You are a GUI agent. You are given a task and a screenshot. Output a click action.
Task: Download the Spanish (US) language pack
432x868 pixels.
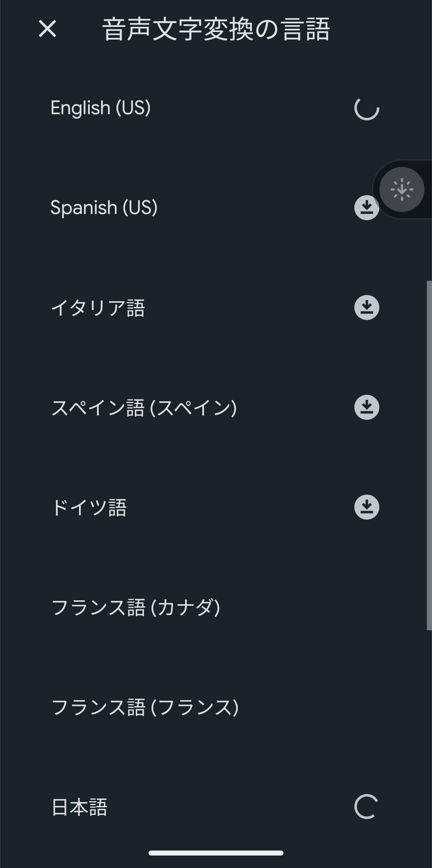click(x=367, y=207)
